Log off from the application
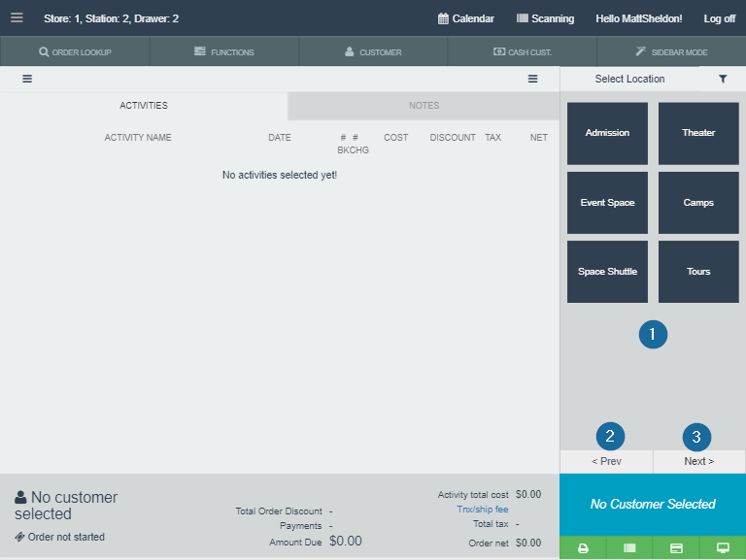The width and height of the screenshot is (746, 560). pos(720,18)
